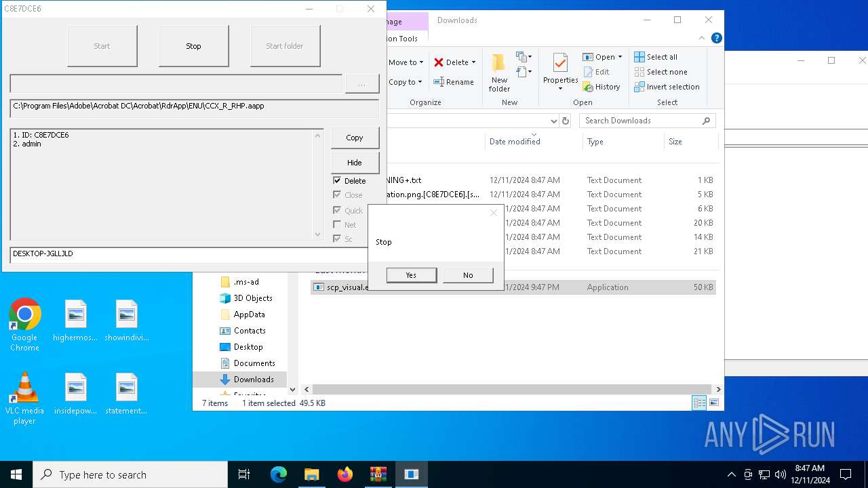This screenshot has width=868, height=488.
Task: Open Explorer Help question mark icon
Action: tap(717, 38)
